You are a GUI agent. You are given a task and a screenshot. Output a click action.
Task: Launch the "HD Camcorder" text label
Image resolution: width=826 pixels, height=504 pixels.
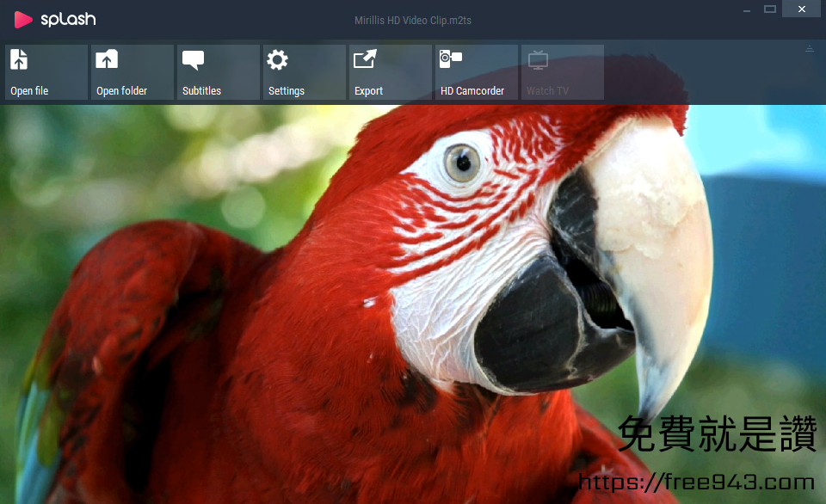(x=472, y=91)
